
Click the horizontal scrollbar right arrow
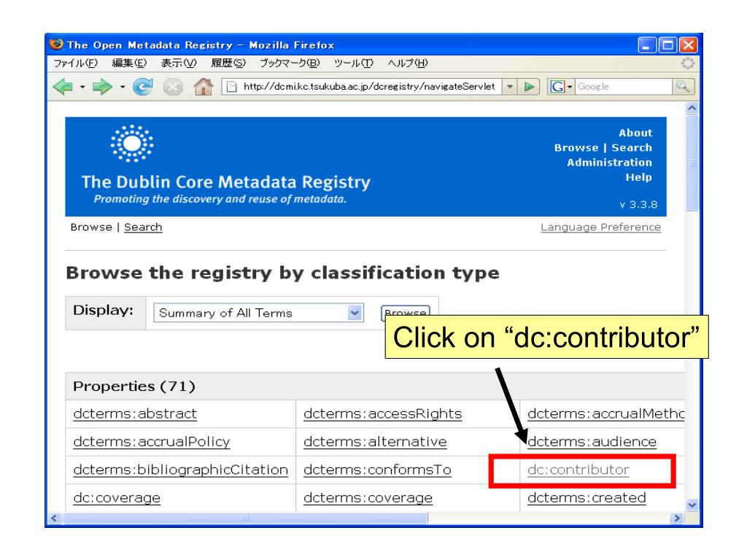click(x=676, y=518)
